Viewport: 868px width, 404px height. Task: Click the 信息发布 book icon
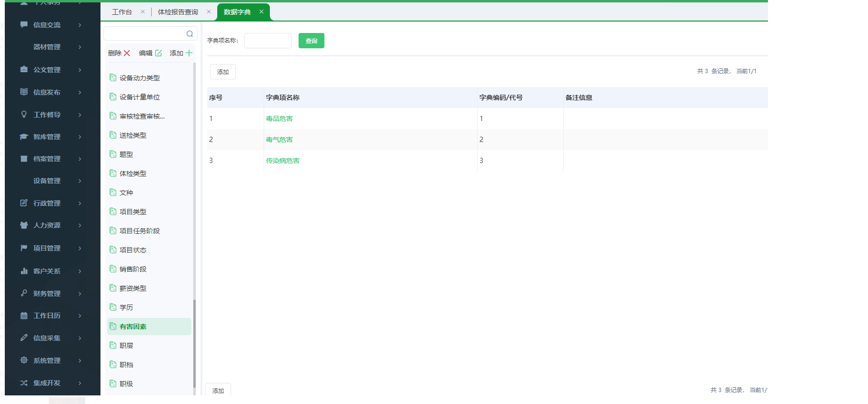[24, 92]
